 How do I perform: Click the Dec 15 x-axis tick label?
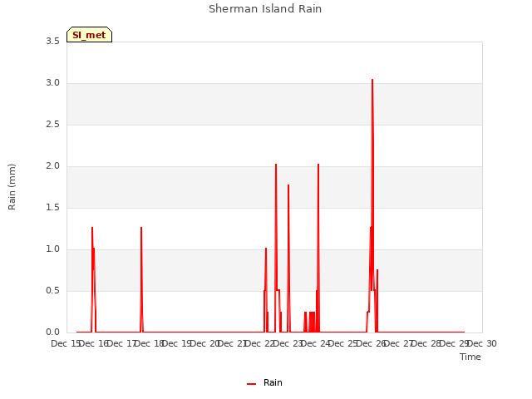tap(65, 343)
